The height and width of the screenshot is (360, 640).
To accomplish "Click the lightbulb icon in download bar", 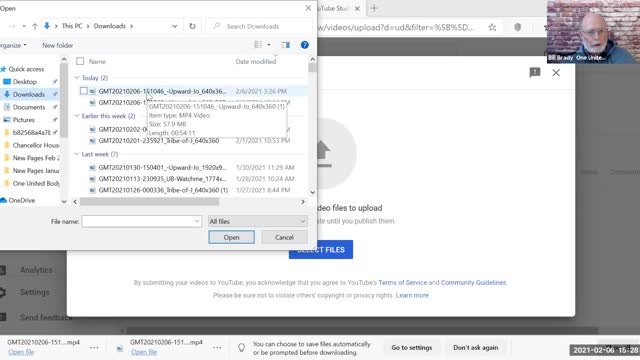I will tap(242, 347).
